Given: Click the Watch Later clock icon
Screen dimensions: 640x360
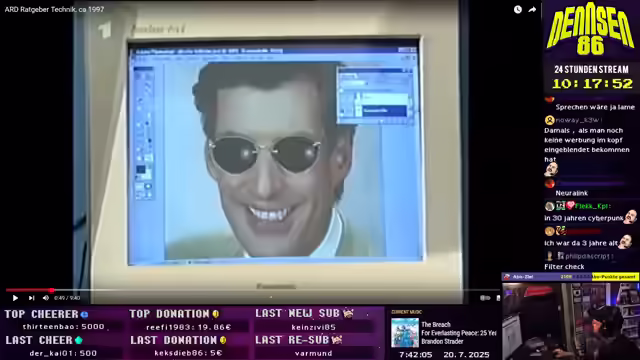Looking at the screenshot, I should tap(518, 9).
